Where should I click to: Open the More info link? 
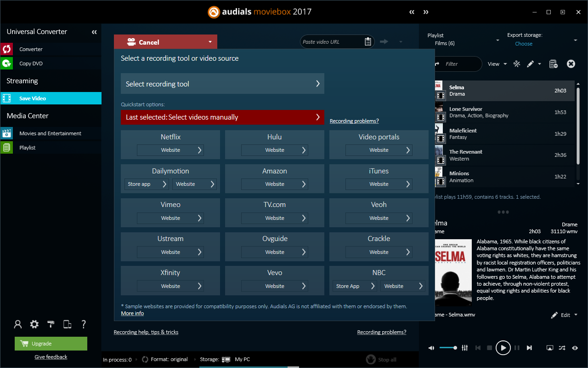132,313
